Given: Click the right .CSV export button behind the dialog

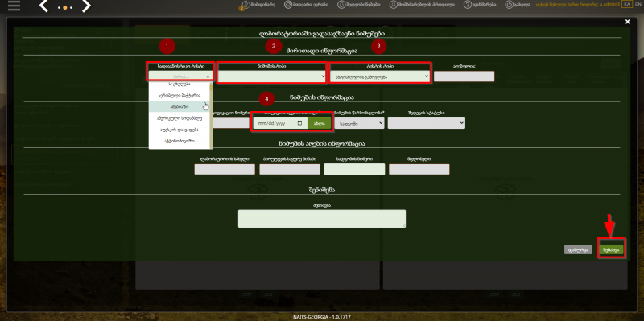Looking at the screenshot, I should (494, 294).
